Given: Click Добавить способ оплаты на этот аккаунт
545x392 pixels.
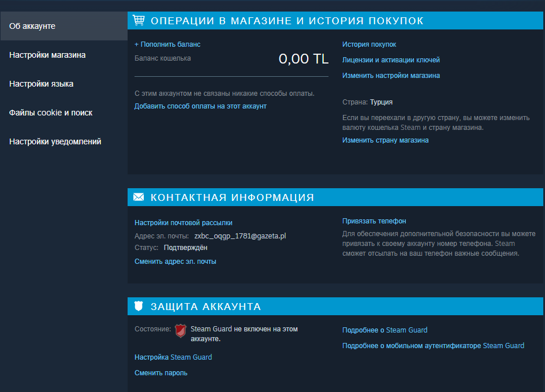Looking at the screenshot, I should [x=200, y=106].
